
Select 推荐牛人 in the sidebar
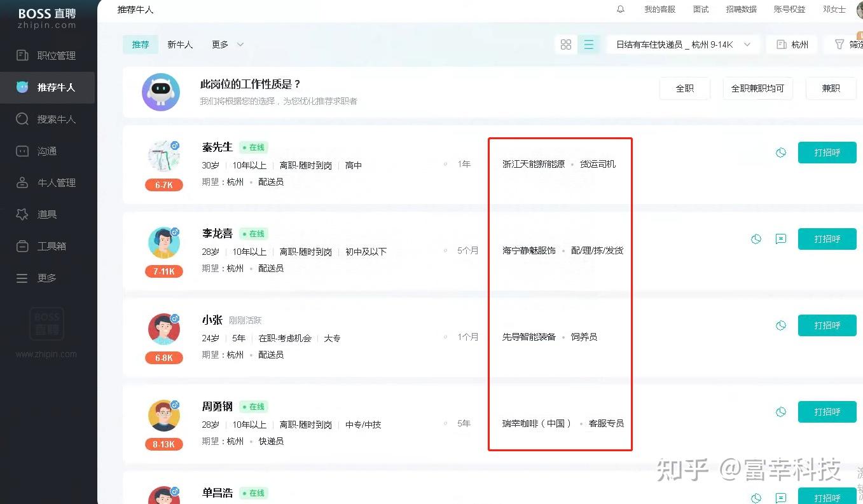47,87
